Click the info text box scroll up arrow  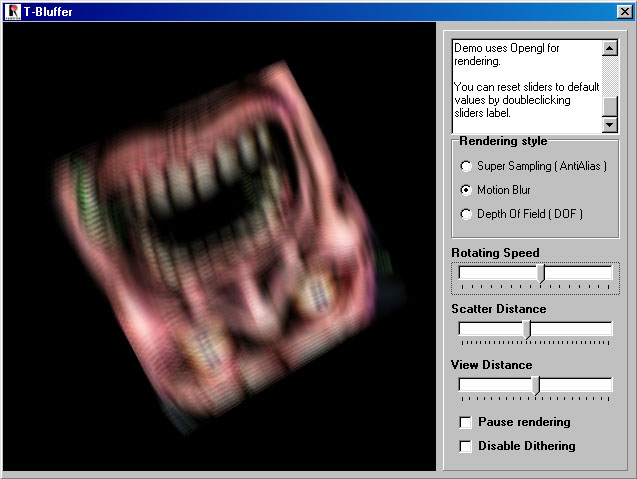tap(611, 47)
